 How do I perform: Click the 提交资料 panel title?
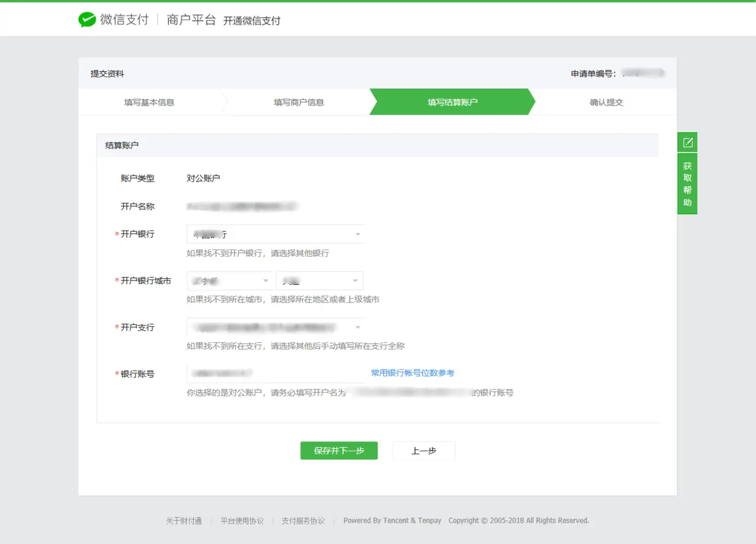point(107,74)
